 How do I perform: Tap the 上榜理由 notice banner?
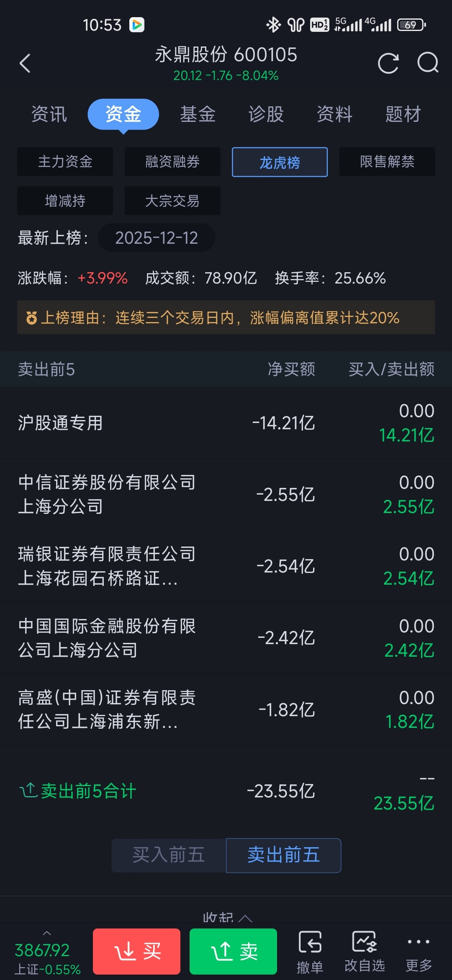[226, 317]
